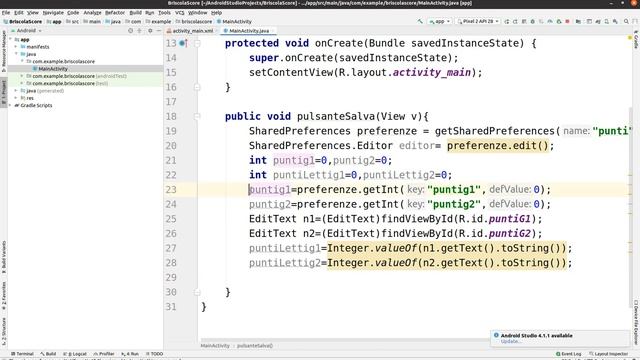Click the scroll-from-source target icon in Project panel
The image size is (640, 360).
131,31
